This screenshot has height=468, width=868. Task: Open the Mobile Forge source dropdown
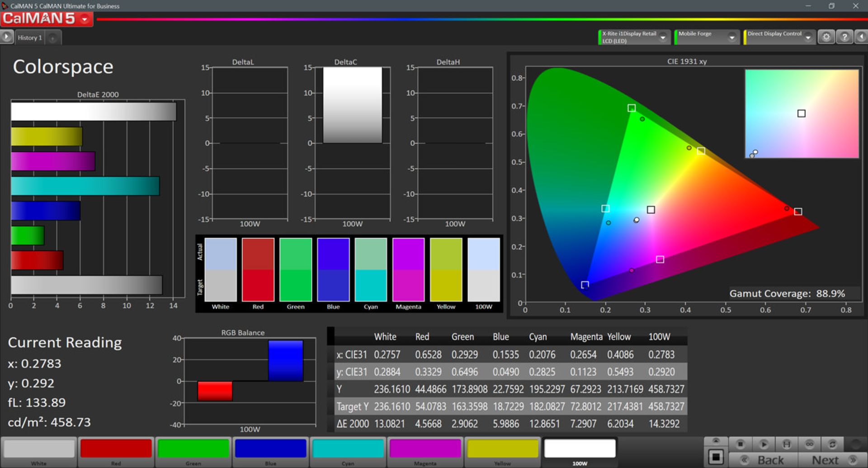732,37
